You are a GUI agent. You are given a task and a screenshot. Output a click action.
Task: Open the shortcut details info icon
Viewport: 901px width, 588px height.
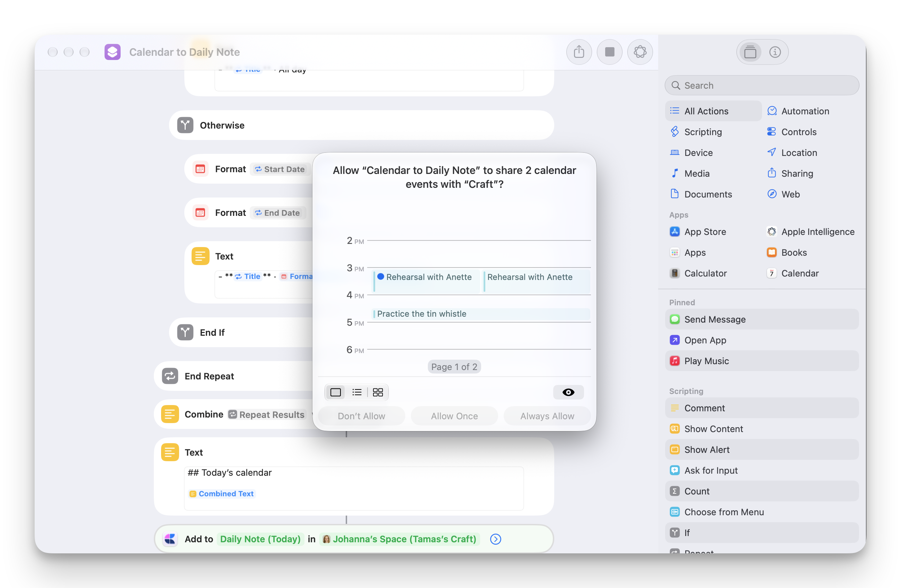click(x=775, y=52)
